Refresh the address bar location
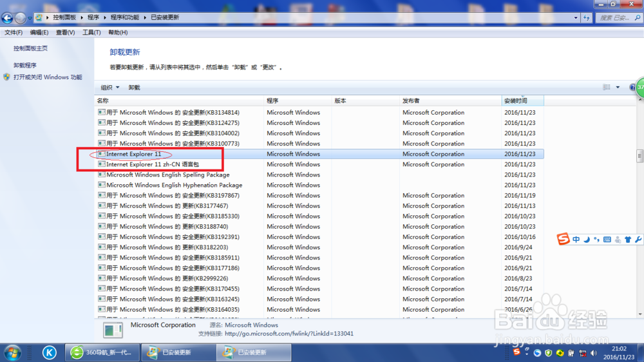This screenshot has width=644, height=362. click(x=586, y=17)
